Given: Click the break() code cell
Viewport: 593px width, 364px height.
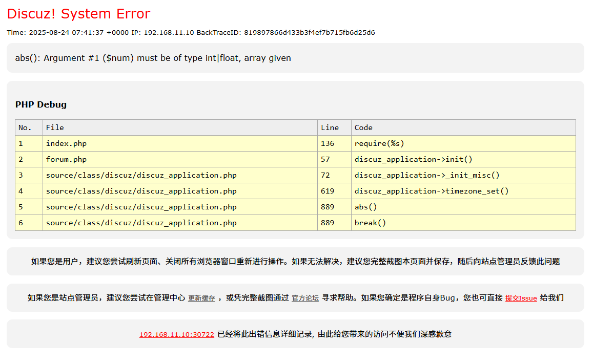Looking at the screenshot, I should click(464, 223).
